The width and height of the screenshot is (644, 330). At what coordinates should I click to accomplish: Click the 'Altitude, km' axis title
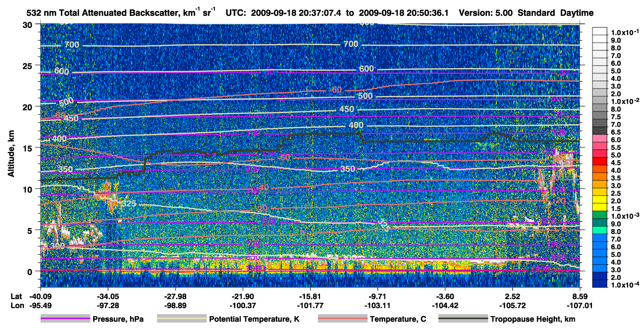(11, 155)
